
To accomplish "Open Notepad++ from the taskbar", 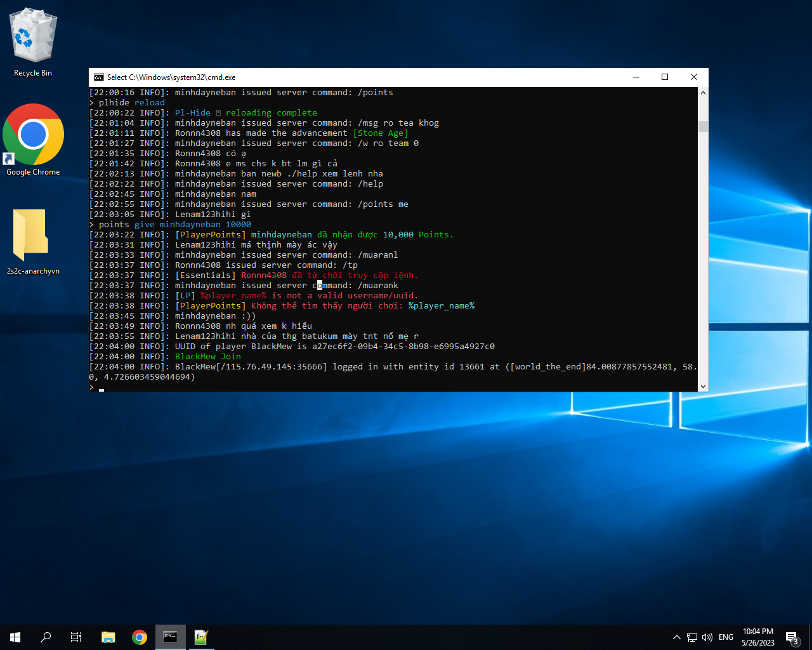I will click(x=201, y=637).
